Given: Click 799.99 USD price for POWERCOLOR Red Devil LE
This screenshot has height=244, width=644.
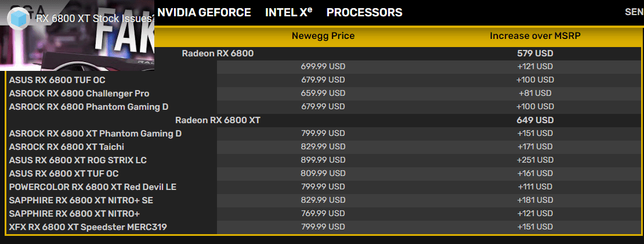Looking at the screenshot, I should point(323,187).
